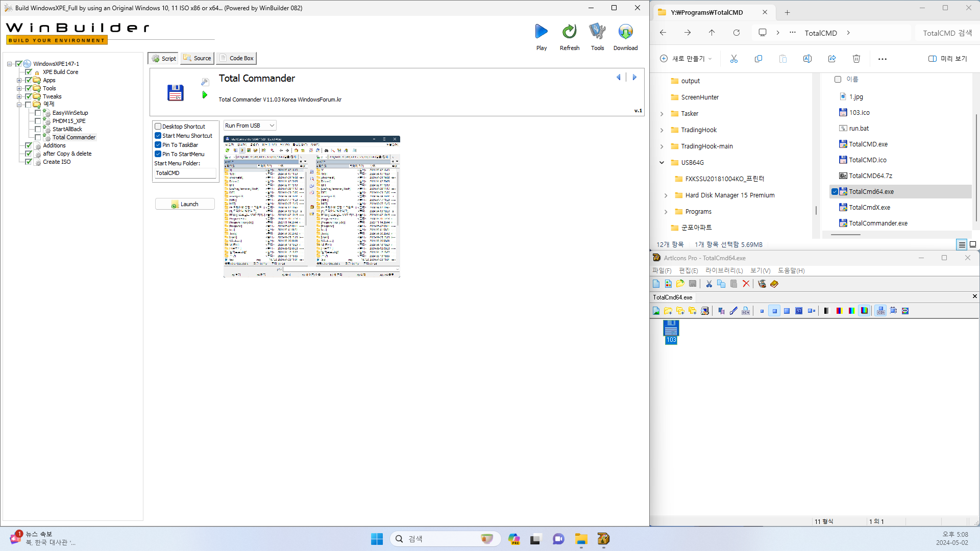This screenshot has width=980, height=551.
Task: Click Explorer's Back navigation arrow
Action: pyautogui.click(x=663, y=33)
